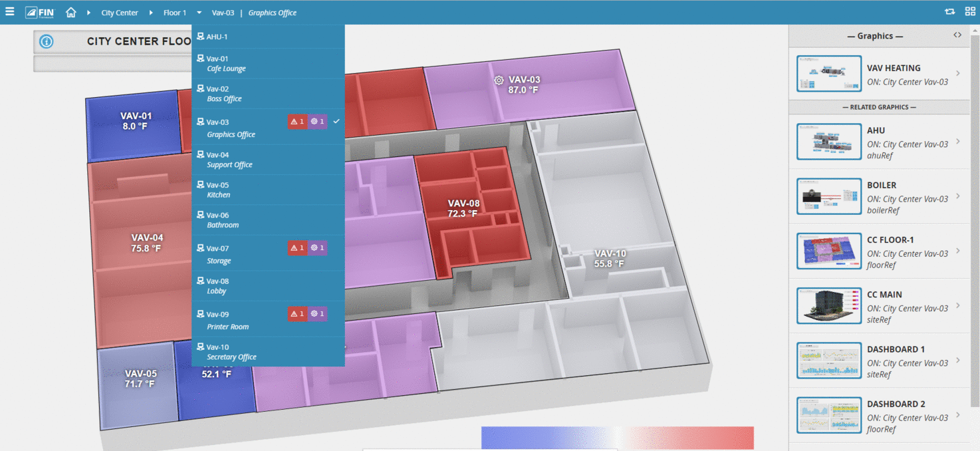980x451 pixels.
Task: Toggle the Graphics panel width arrows
Action: pyautogui.click(x=957, y=35)
